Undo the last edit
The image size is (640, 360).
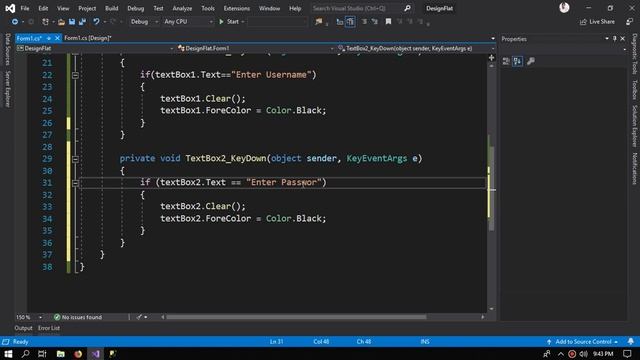pos(96,22)
